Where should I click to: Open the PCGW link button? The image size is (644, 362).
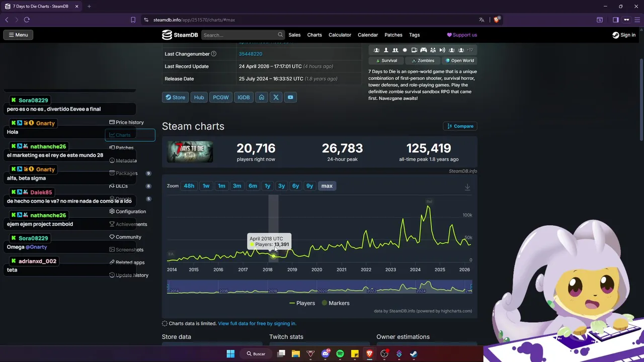pyautogui.click(x=220, y=98)
